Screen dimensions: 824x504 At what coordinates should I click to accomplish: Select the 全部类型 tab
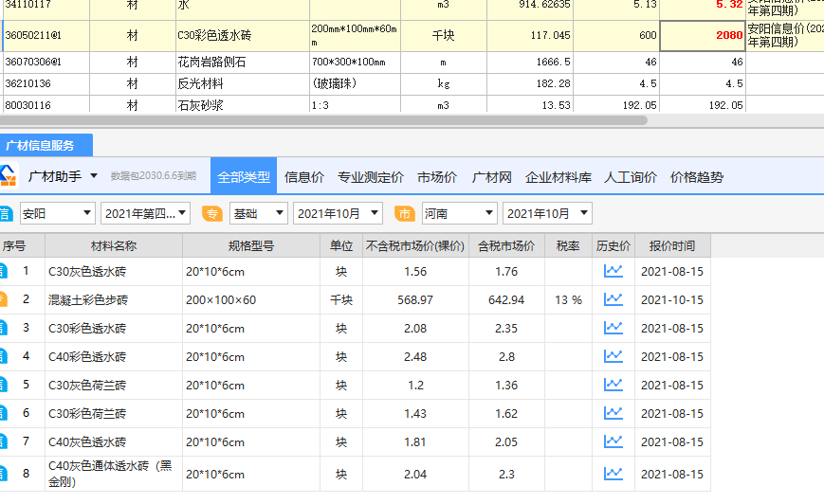244,176
